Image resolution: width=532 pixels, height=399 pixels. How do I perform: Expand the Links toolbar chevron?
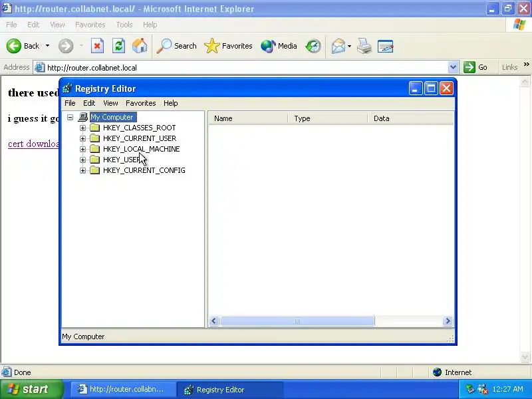[x=527, y=64]
